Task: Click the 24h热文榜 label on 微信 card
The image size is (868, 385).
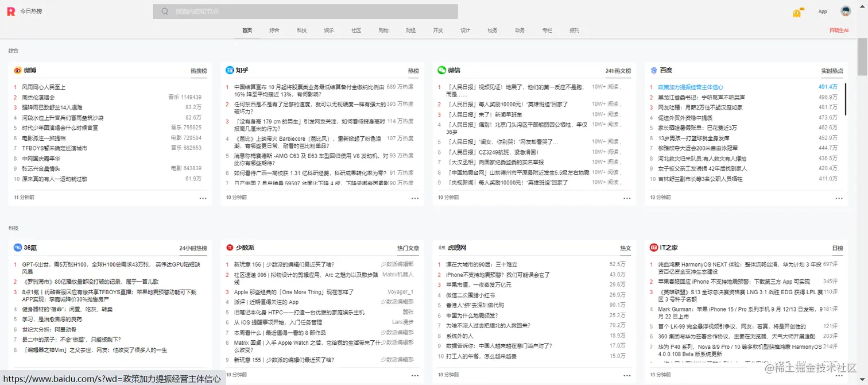Action: pyautogui.click(x=618, y=71)
